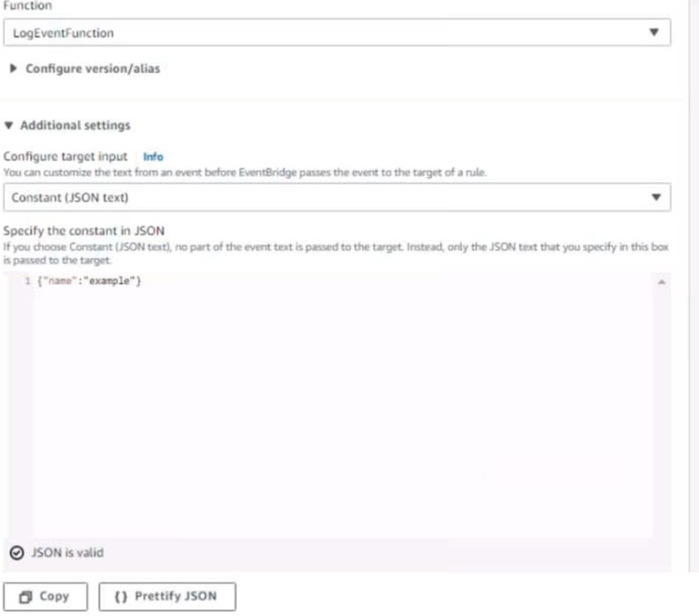
Task: Click the Copy button
Action: pos(46,596)
